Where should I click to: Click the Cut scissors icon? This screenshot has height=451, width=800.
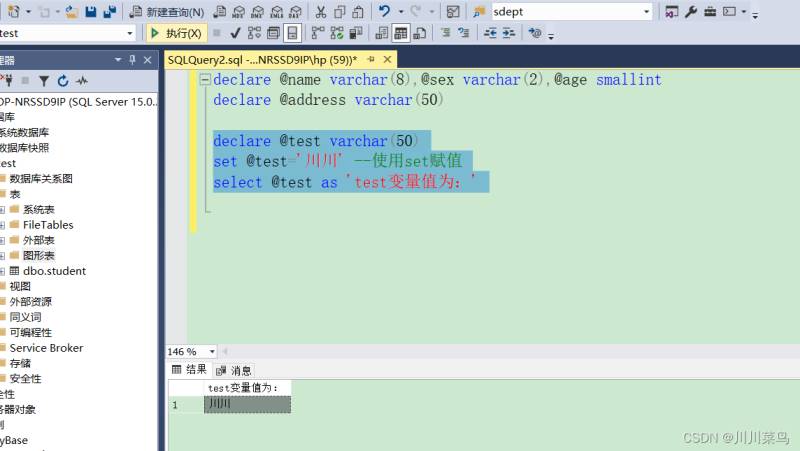[x=320, y=12]
